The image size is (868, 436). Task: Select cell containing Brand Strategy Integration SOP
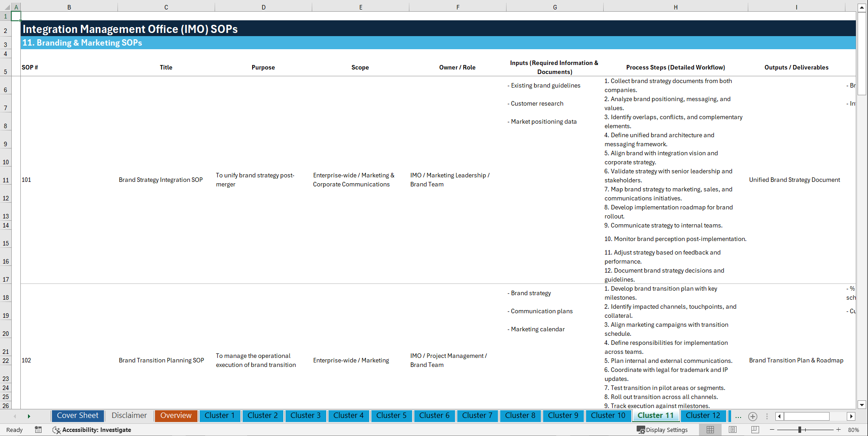[160, 180]
